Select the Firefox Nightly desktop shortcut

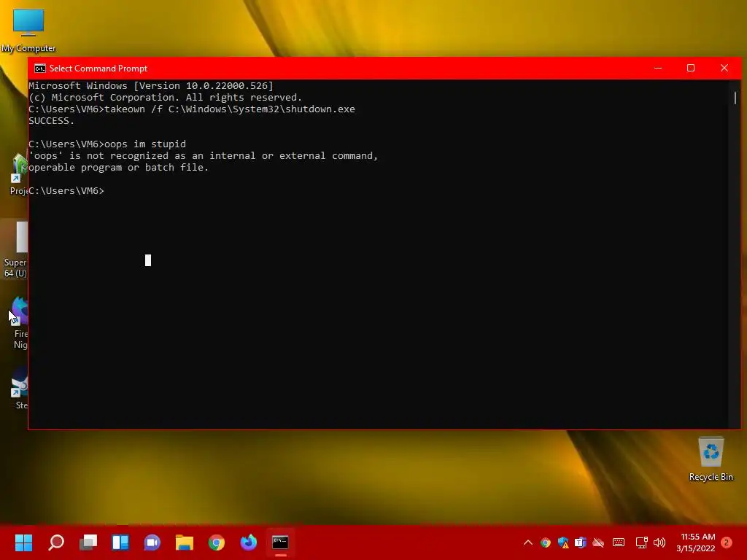(x=19, y=323)
